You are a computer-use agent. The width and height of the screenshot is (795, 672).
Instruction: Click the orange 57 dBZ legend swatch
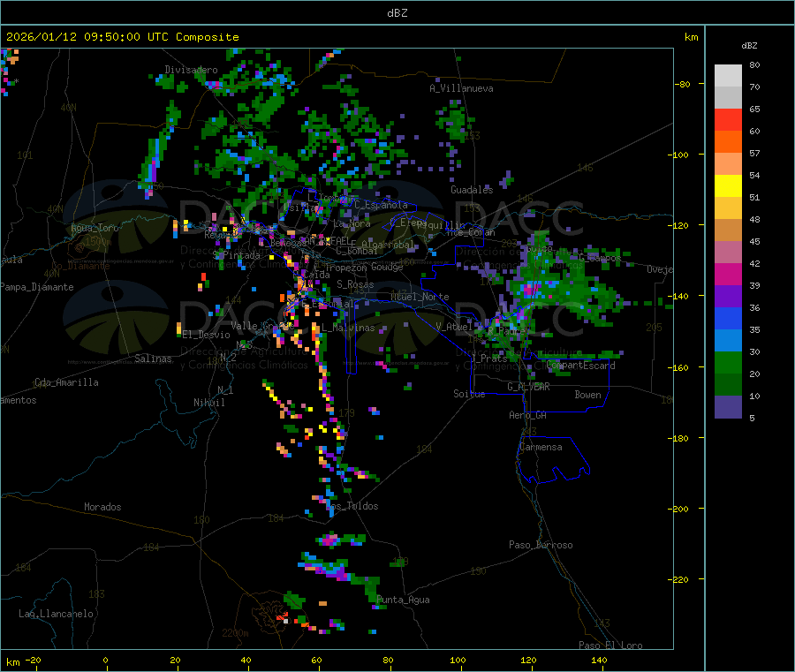click(x=728, y=142)
